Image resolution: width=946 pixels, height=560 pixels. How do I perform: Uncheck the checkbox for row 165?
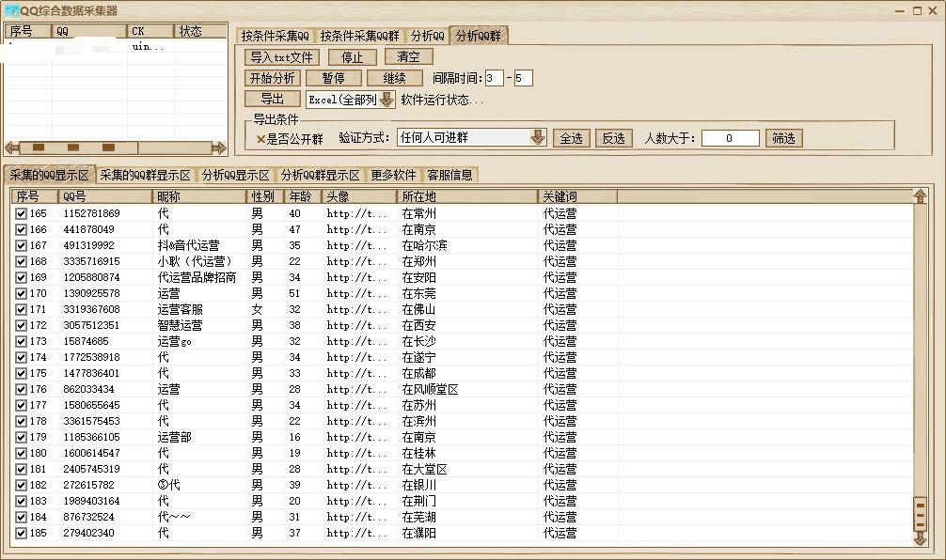[21, 213]
